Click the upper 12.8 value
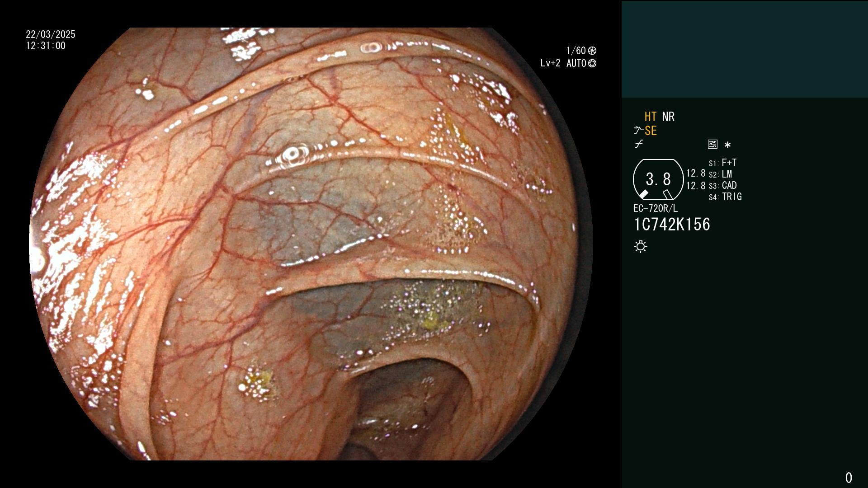Screen dimensions: 868x488 [x=696, y=173]
